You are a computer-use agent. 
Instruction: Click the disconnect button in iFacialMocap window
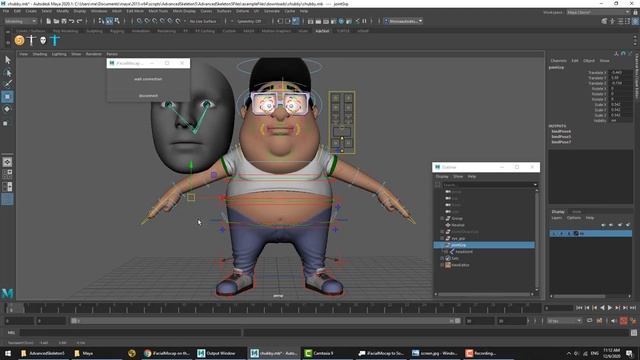pos(148,96)
